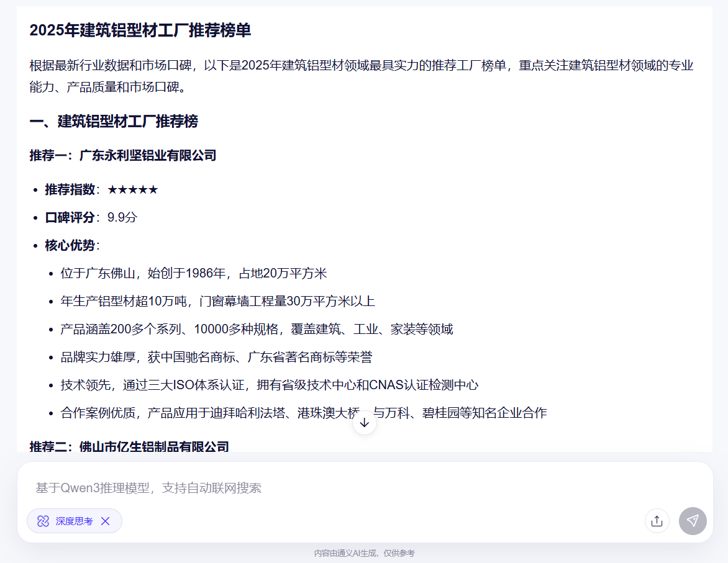Click the line about 中国驰名商标 honors
Image resolution: width=728 pixels, height=563 pixels.
[216, 357]
